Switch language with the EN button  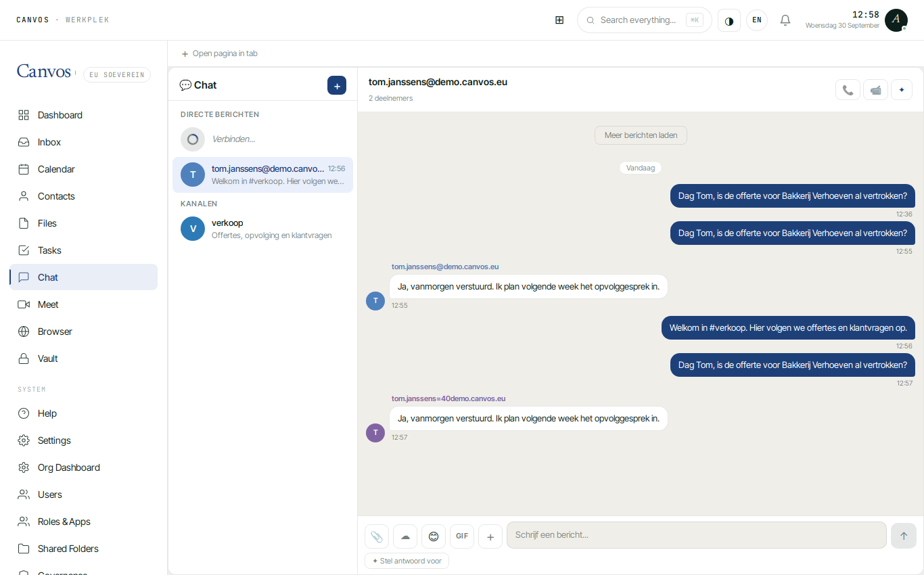click(x=757, y=20)
